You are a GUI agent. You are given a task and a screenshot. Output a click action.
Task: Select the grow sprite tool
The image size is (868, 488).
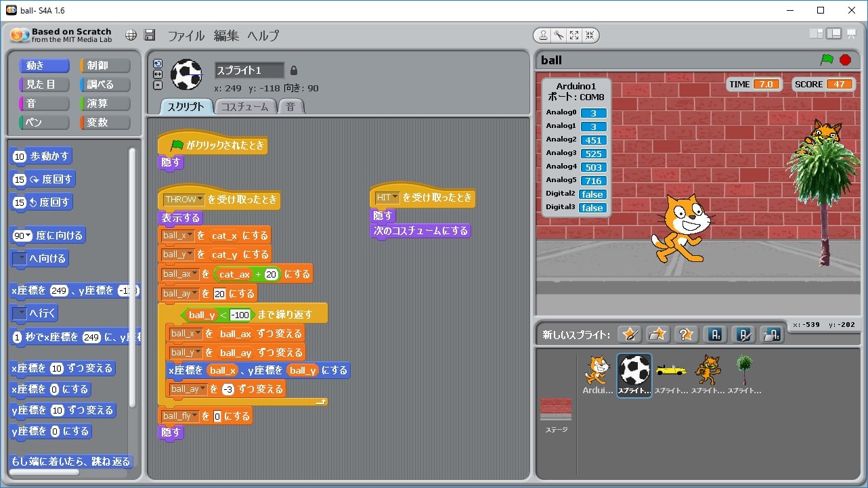pyautogui.click(x=574, y=36)
